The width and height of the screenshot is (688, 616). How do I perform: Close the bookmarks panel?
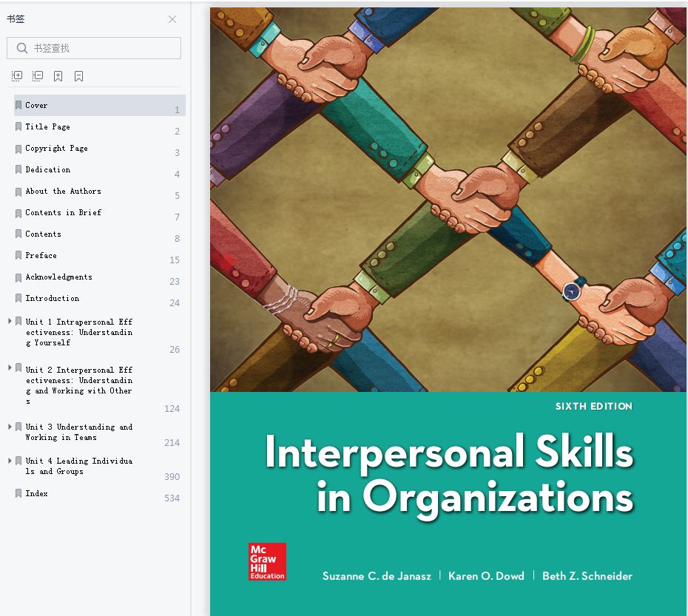coord(172,19)
